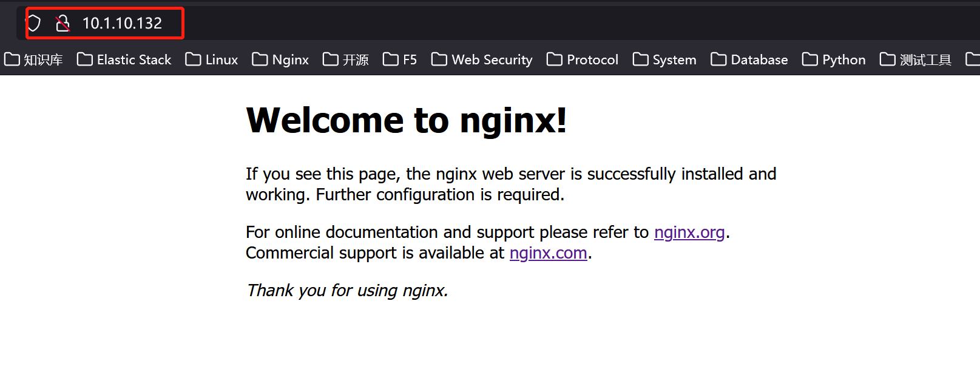Open the 测试工具 bookmark folder
980x386 pixels.
916,59
